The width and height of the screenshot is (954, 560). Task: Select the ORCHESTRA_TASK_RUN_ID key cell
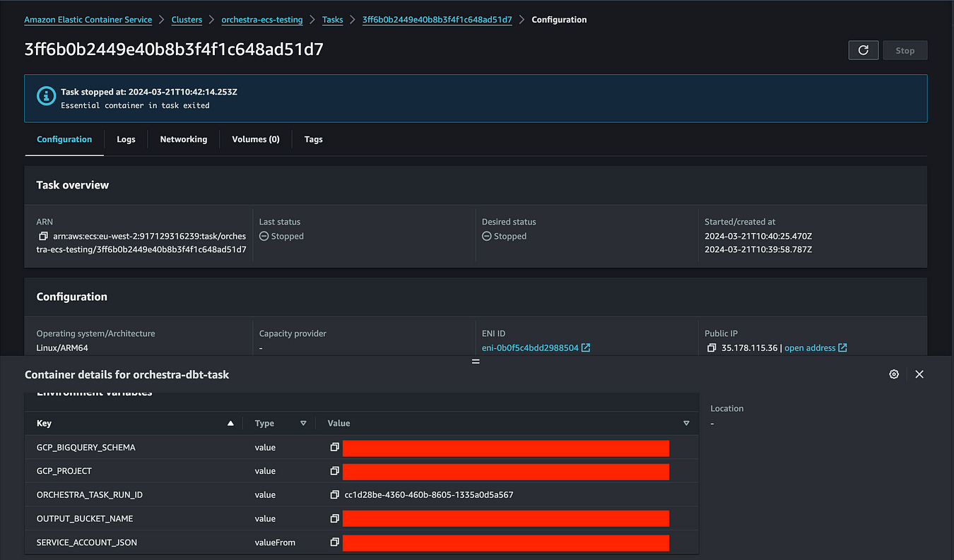click(90, 495)
